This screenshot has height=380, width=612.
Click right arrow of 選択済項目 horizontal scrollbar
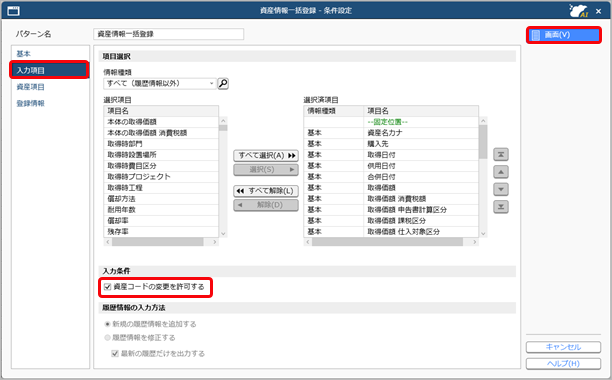tap(475, 242)
